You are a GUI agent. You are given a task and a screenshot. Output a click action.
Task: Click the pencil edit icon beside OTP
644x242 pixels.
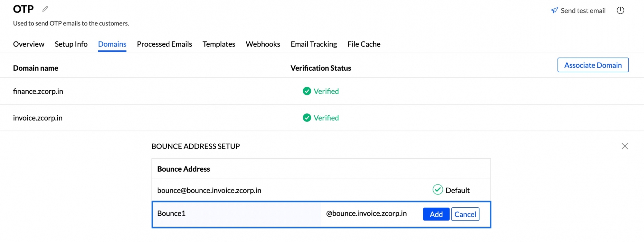click(45, 9)
